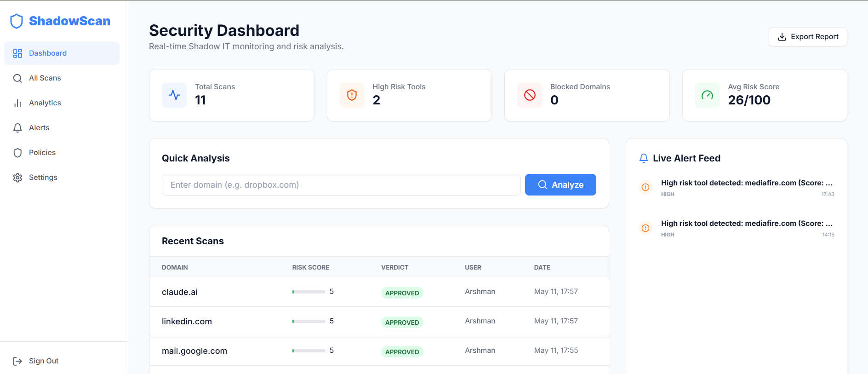Open the Analytics section
The width and height of the screenshot is (868, 374).
coord(62,103)
